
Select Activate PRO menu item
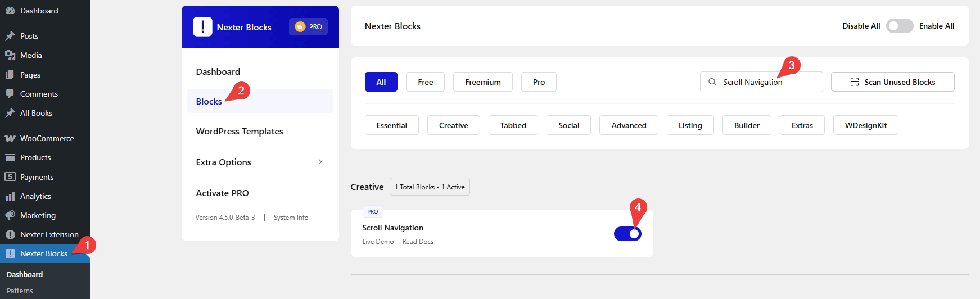(x=223, y=193)
